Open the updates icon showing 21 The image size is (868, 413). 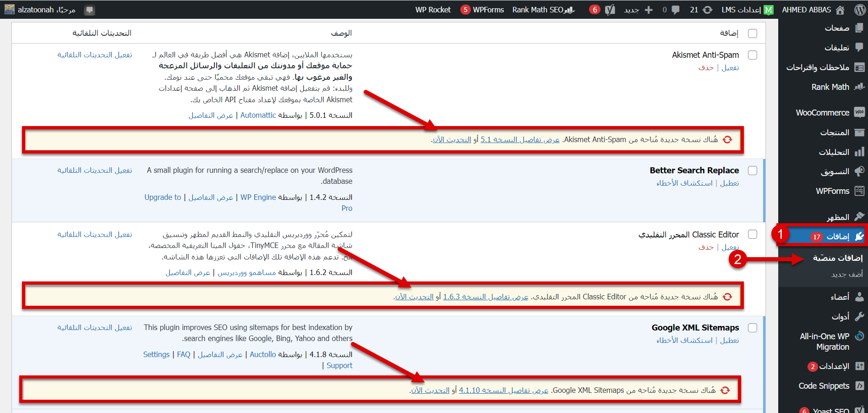707,10
